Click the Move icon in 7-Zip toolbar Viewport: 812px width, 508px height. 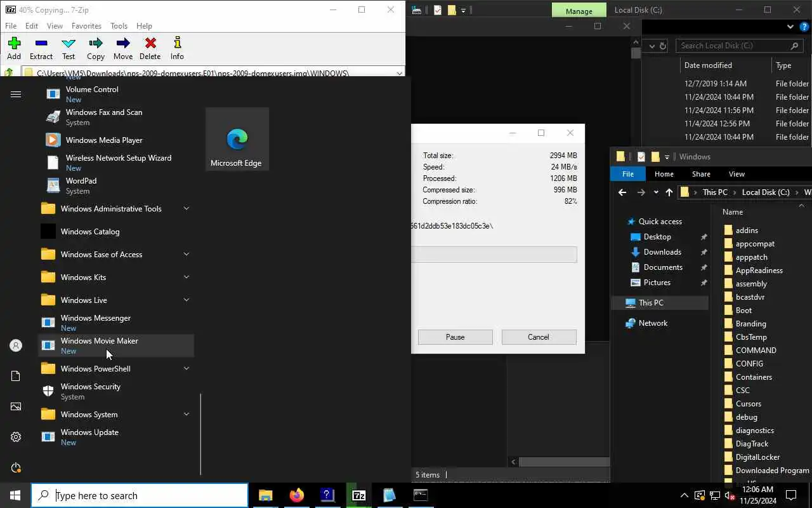123,43
